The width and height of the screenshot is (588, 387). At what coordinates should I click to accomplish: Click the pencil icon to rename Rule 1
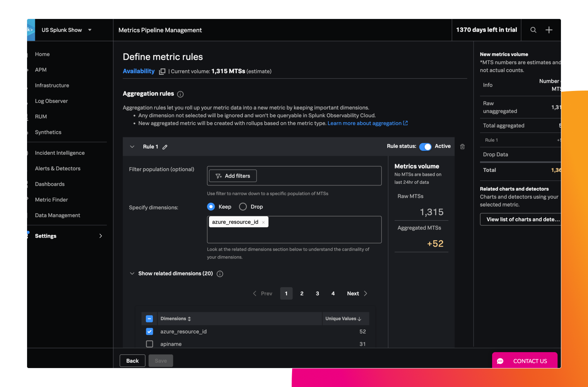165,147
